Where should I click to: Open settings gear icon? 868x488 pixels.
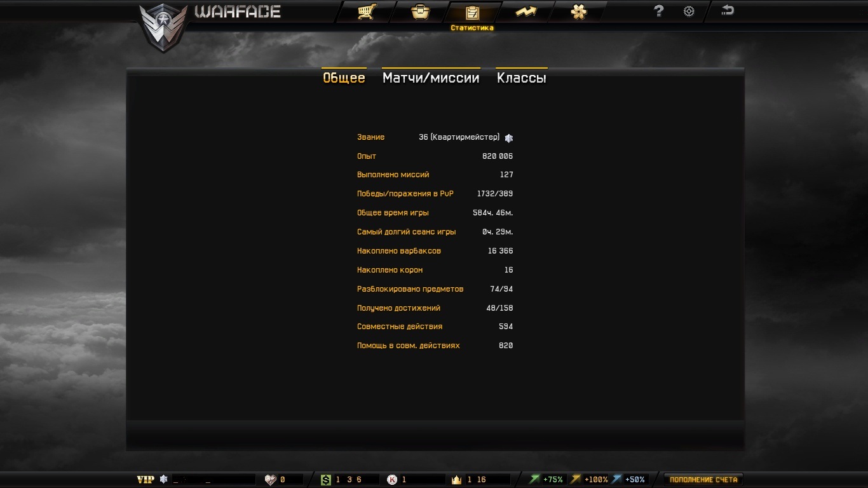689,11
